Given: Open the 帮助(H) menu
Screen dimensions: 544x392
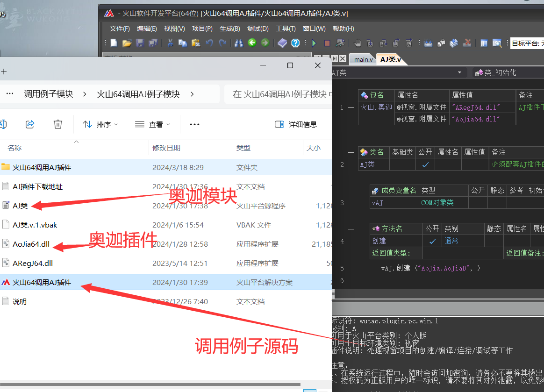Looking at the screenshot, I should point(344,29).
